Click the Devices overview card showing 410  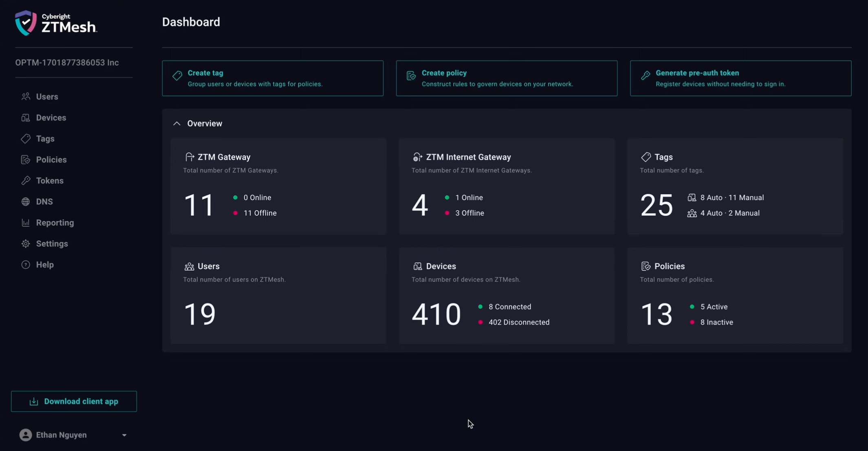click(507, 296)
